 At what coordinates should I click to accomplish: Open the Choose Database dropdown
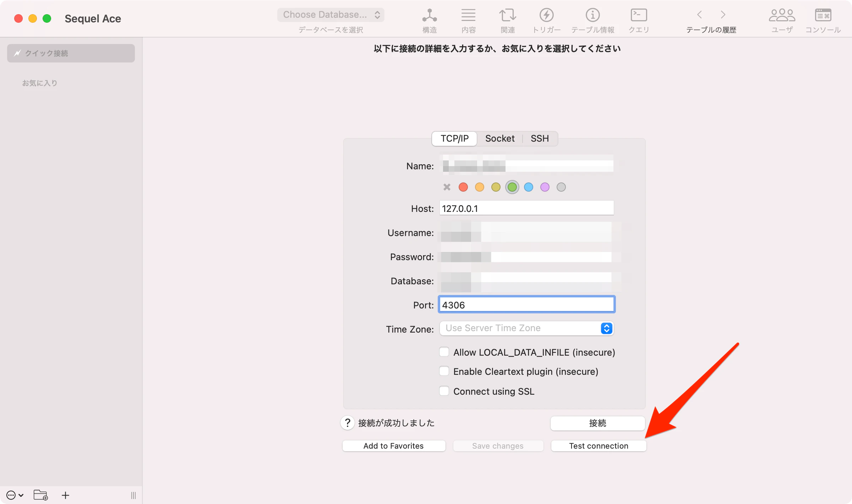[x=331, y=15]
